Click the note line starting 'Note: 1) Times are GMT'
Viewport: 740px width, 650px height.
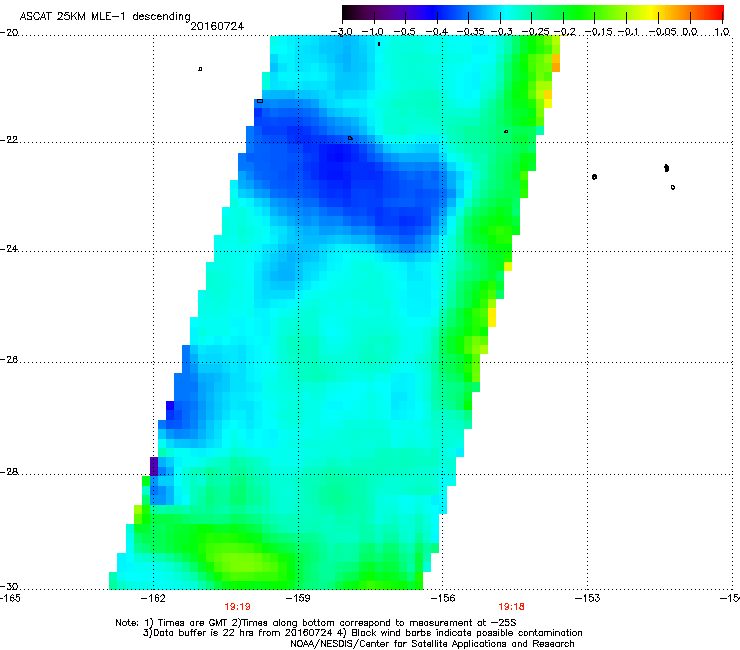pos(316,623)
